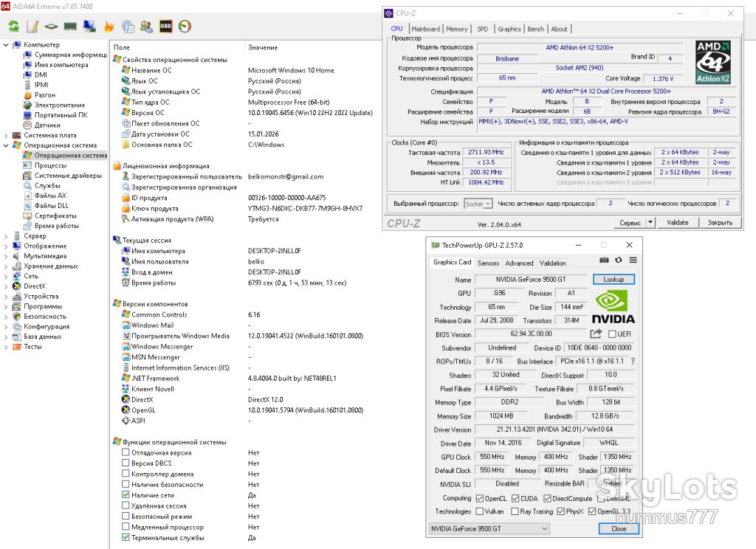Select Процессы in the AIDA64 tree

coord(50,165)
